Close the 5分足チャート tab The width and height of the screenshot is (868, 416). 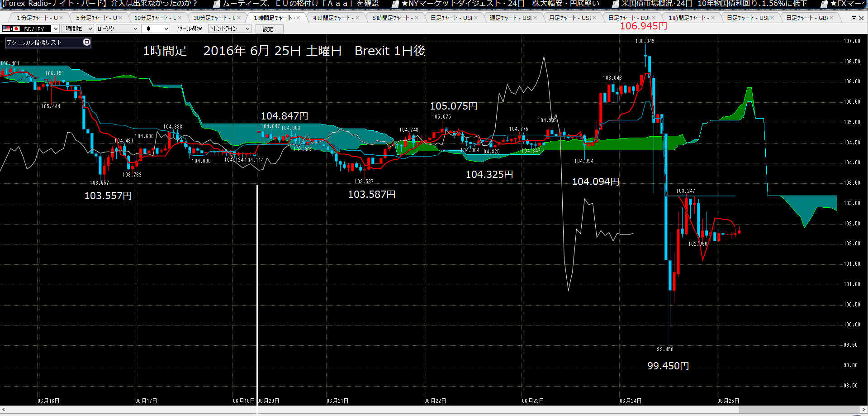pos(120,18)
